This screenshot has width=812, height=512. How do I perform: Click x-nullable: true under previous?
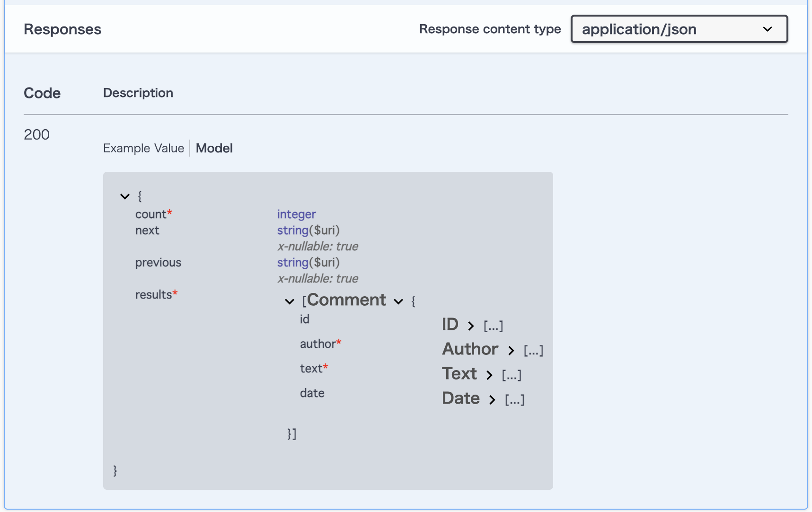click(318, 279)
